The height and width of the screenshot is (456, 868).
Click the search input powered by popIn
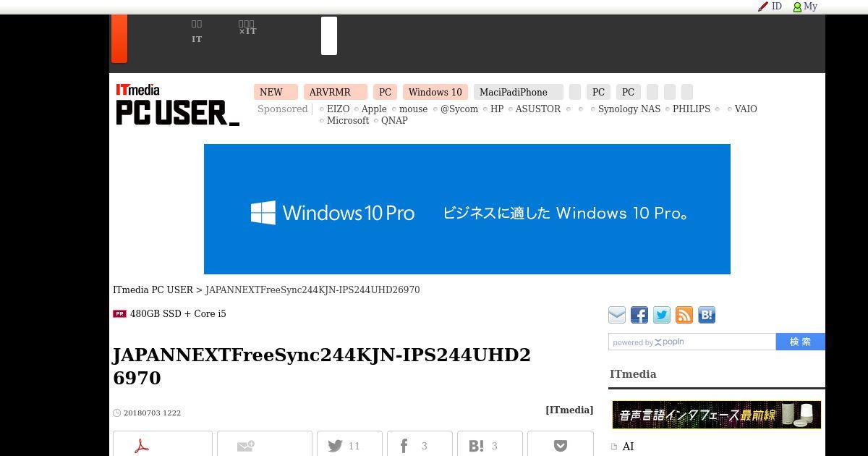(692, 342)
